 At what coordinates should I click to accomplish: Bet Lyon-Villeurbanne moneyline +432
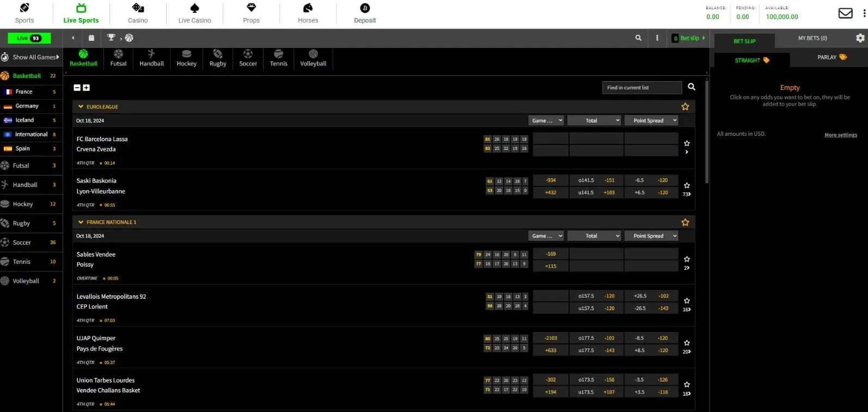551,192
